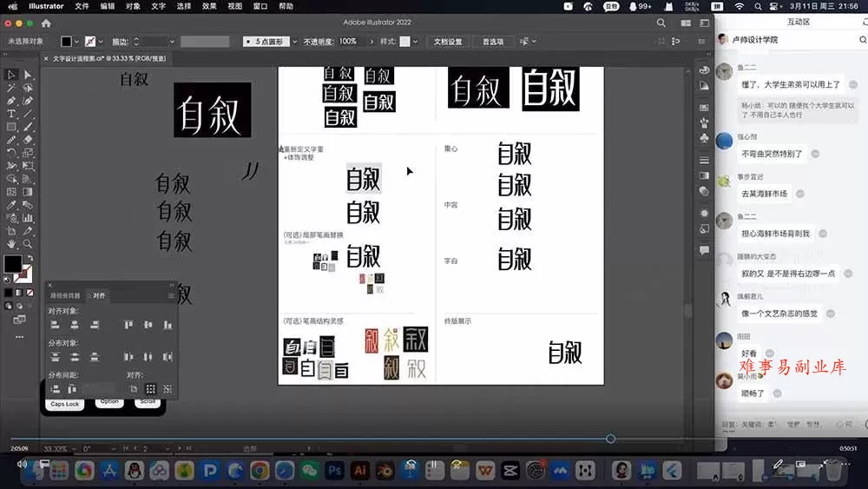Select the Scale tool

[x=28, y=152]
